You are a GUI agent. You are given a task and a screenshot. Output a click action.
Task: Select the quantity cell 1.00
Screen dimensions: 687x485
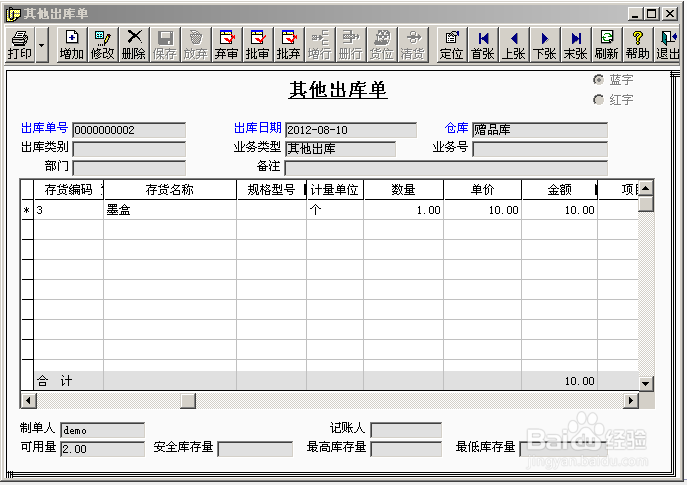[404, 210]
